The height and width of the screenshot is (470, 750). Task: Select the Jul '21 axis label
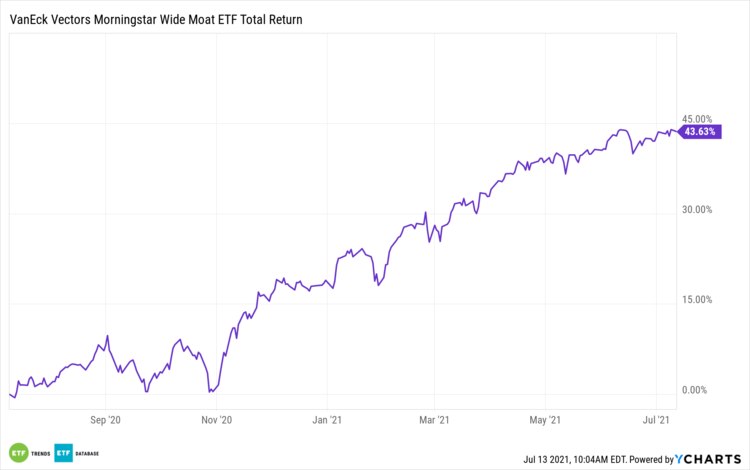pos(658,421)
